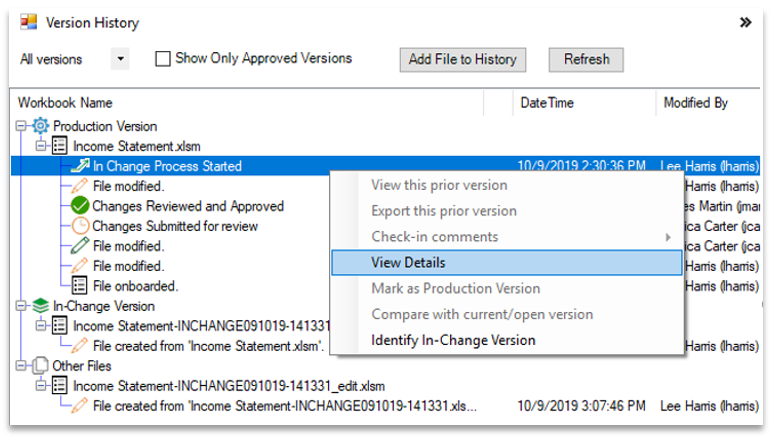
Task: Enable Show Only Approved Versions checkbox
Action: pyautogui.click(x=163, y=59)
